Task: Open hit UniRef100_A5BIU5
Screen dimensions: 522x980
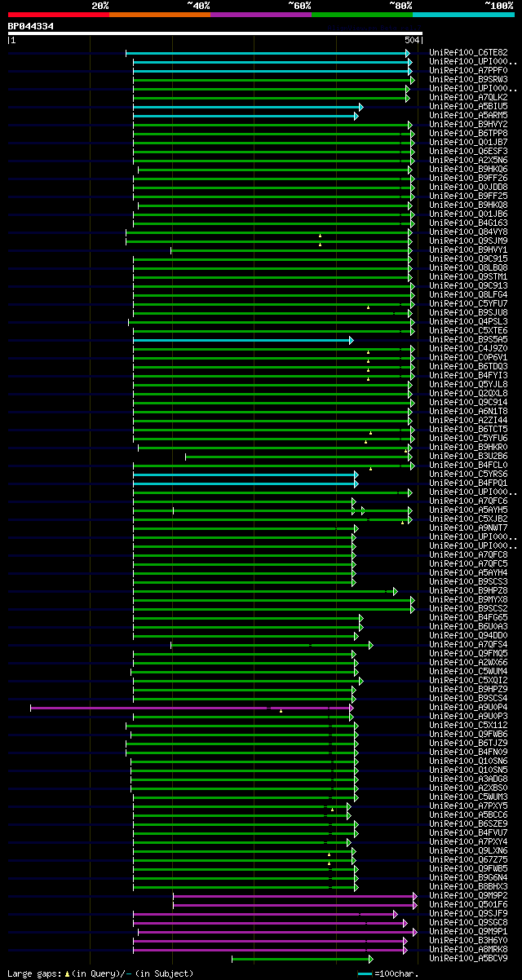Action: [x=468, y=107]
